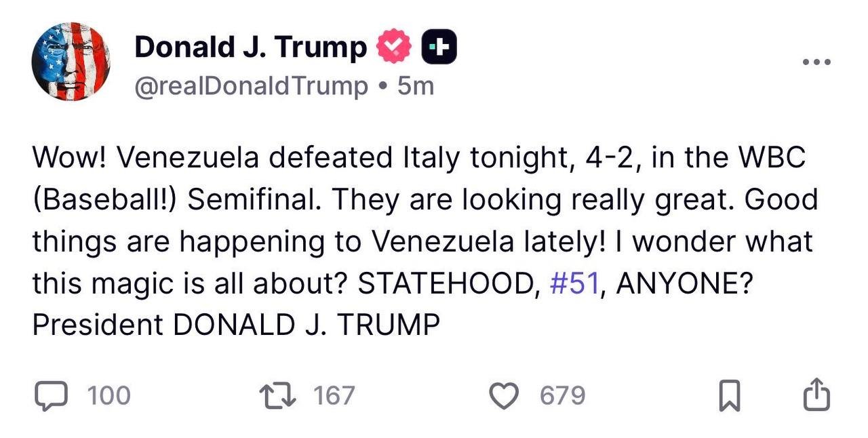Viewport: 868px width, 438px height.
Task: Click the "President DONALD J. TRUMP" signature line
Action: [x=236, y=325]
